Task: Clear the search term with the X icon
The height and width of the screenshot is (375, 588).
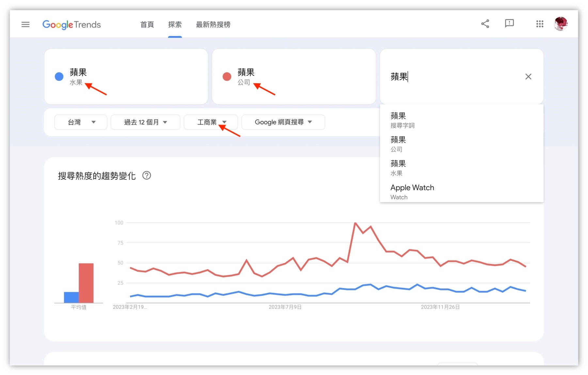Action: [528, 76]
